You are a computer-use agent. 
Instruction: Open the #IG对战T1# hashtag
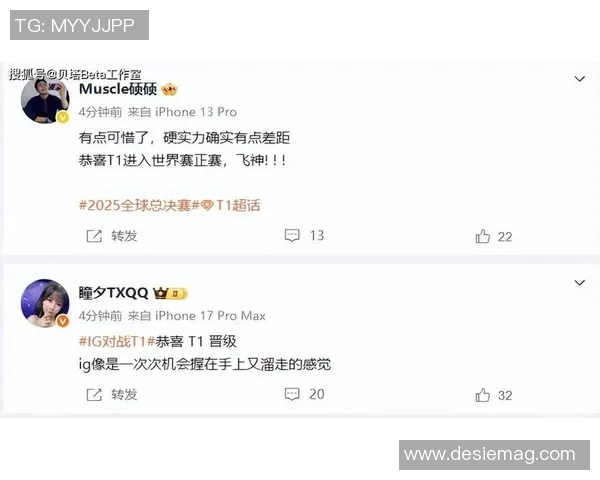(117, 341)
